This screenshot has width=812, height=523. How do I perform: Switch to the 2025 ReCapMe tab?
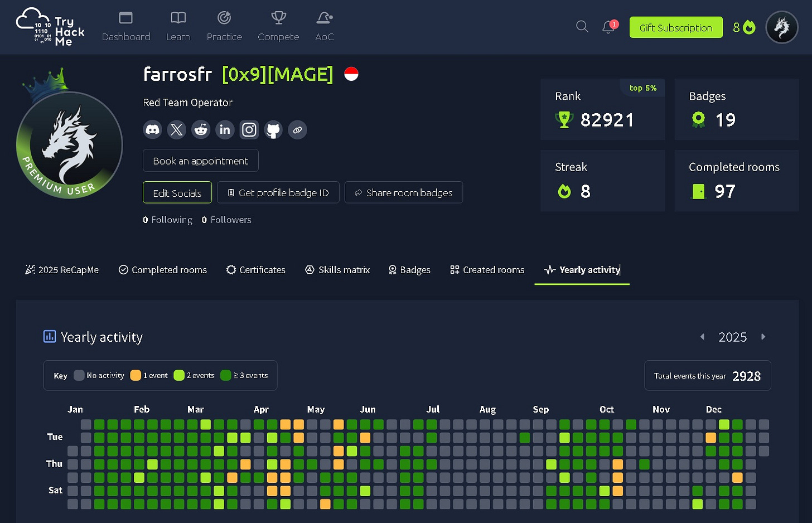coord(62,270)
